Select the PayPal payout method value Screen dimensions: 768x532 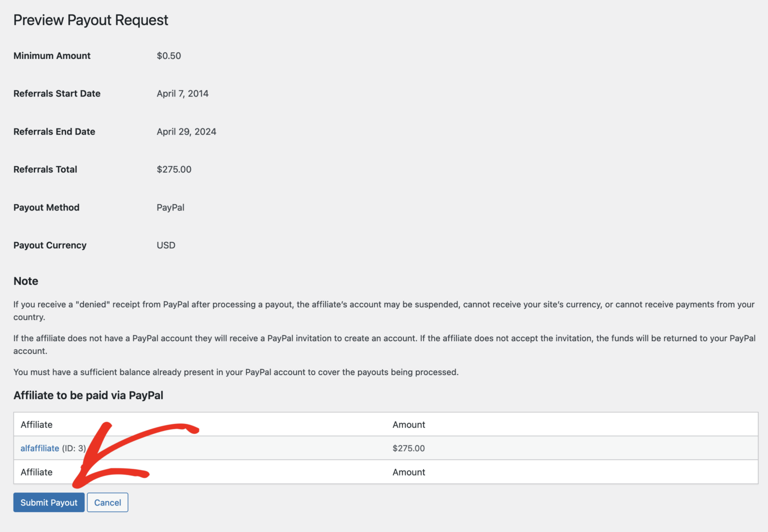coord(170,207)
